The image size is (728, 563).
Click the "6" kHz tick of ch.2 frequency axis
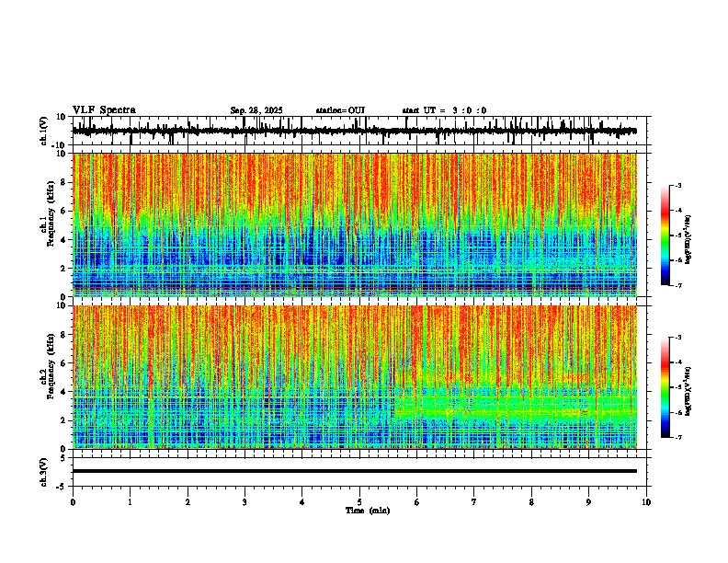click(x=64, y=363)
